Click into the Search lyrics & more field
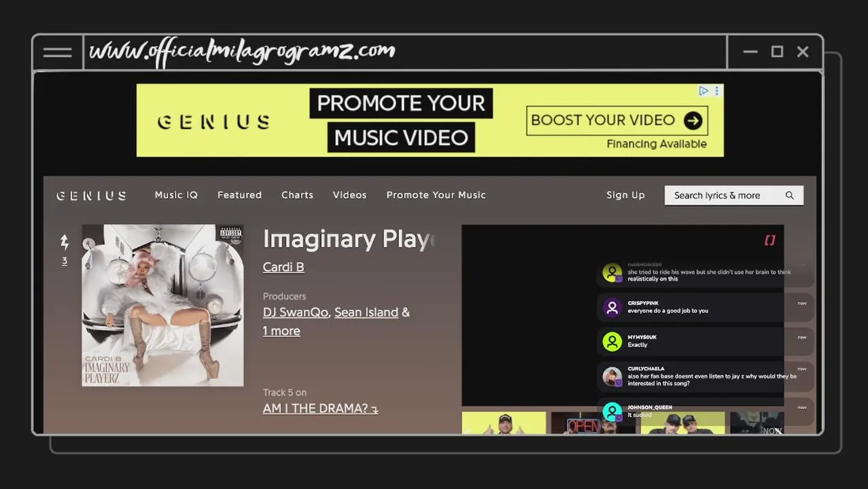The width and height of the screenshot is (868, 489). coord(733,196)
